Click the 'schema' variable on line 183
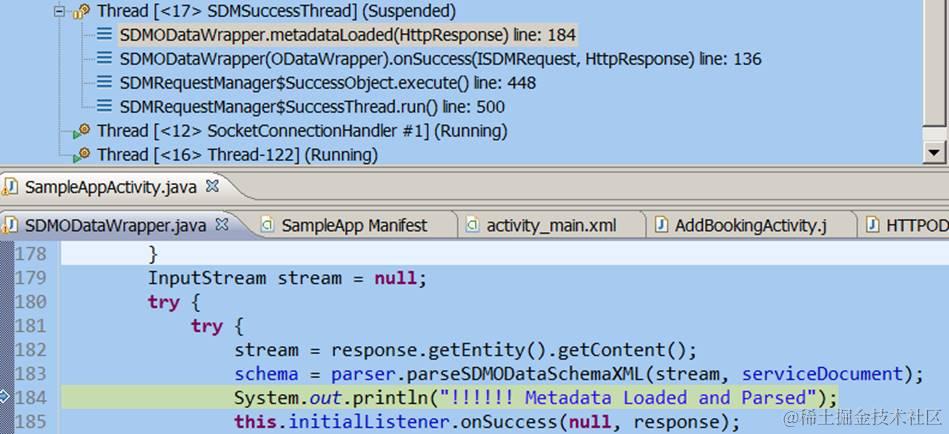Viewport: 949px width, 434px height. click(x=267, y=374)
